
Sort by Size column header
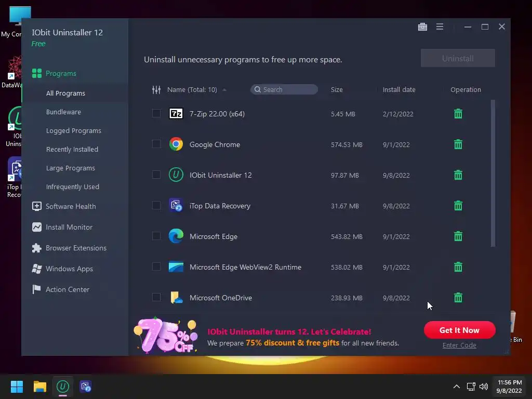[337, 89]
